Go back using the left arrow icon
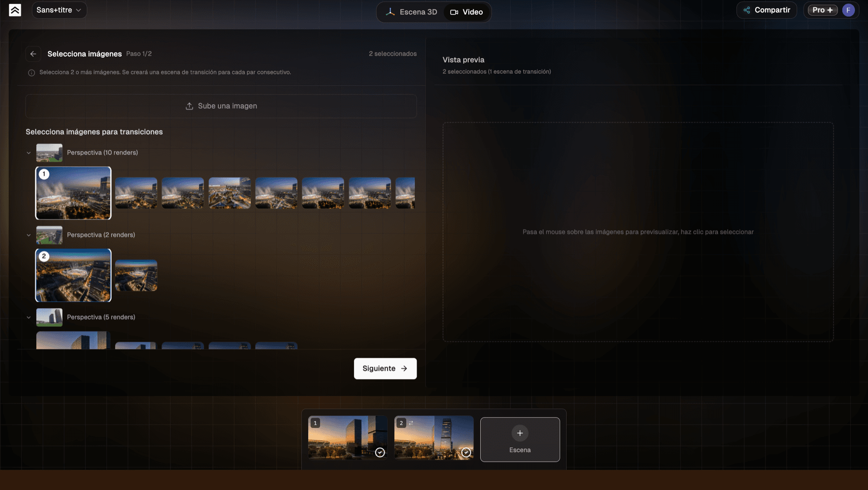The image size is (868, 490). (33, 54)
